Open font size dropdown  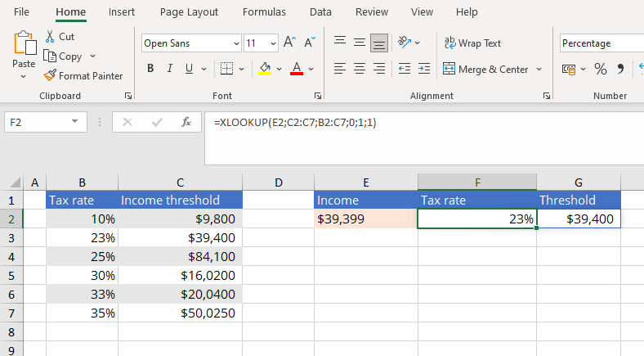point(273,43)
